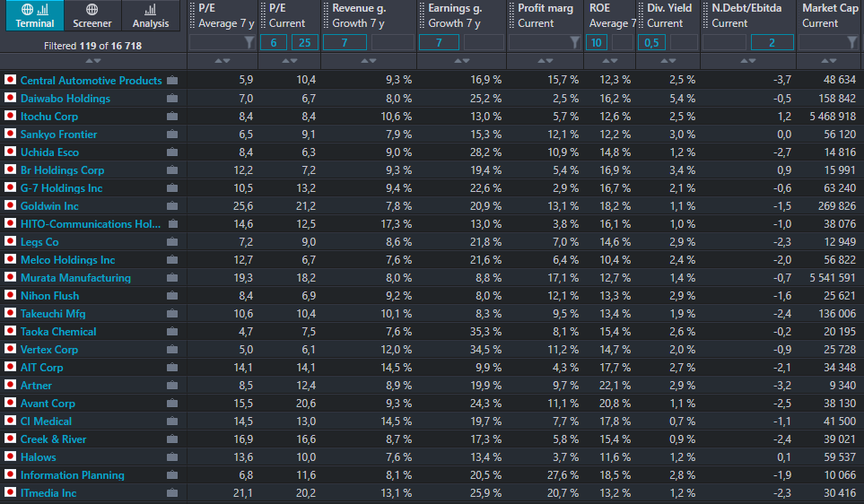Open Daiwabo Holdings company link

[x=65, y=99]
